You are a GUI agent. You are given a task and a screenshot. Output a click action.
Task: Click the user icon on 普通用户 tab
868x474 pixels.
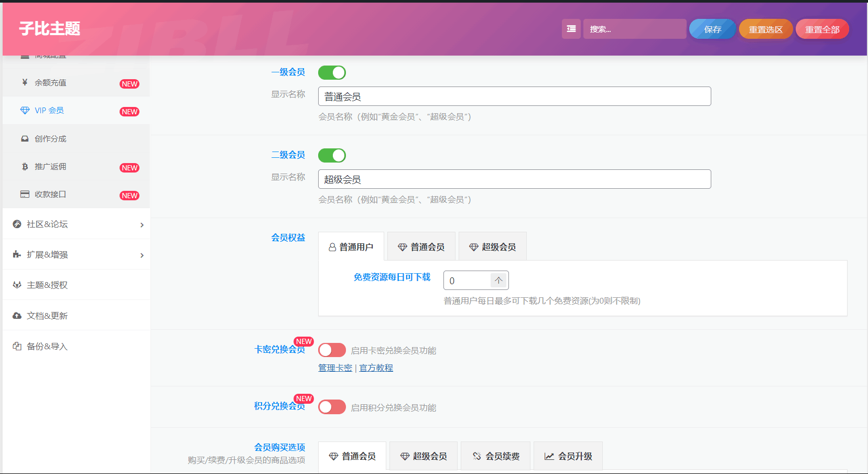(x=332, y=247)
